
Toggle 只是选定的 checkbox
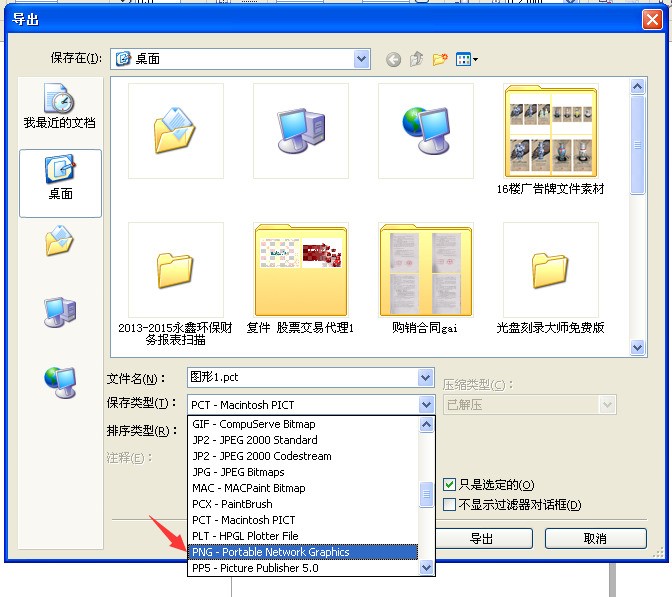pyautogui.click(x=449, y=485)
